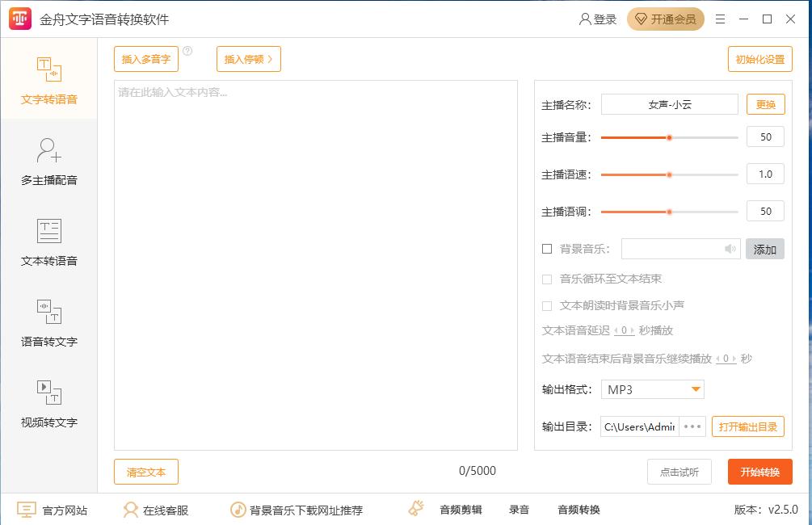The width and height of the screenshot is (812, 525).
Task: Check 文本朗读时背景音乐小声 option
Action: tap(547, 306)
